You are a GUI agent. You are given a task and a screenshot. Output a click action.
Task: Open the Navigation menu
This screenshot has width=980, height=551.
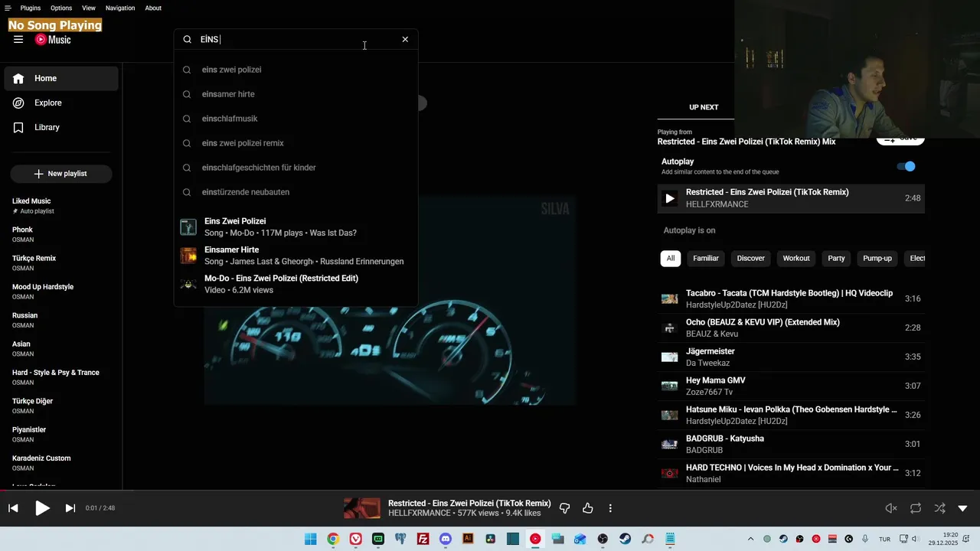[x=120, y=8]
